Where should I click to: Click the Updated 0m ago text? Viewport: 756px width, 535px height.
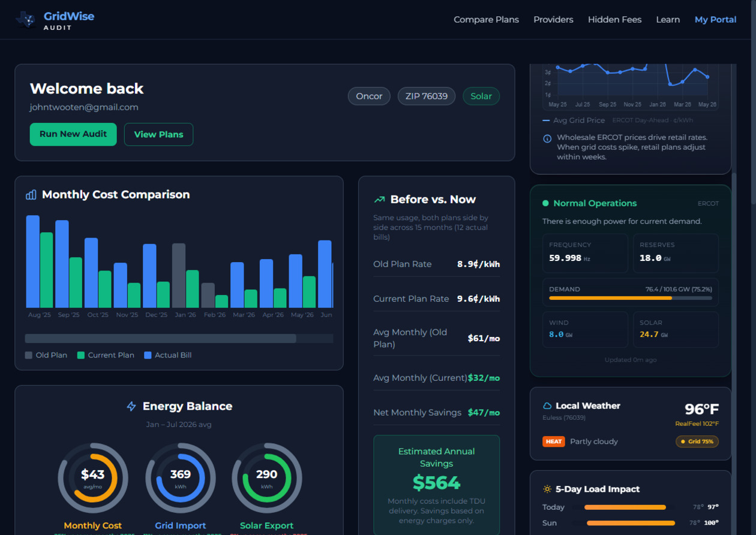click(630, 360)
